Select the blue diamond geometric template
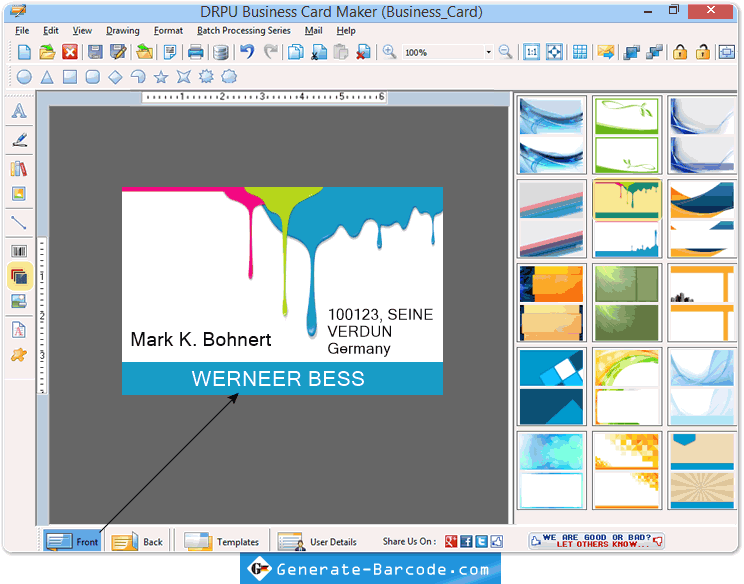Image resolution: width=744 pixels, height=584 pixels. click(551, 387)
